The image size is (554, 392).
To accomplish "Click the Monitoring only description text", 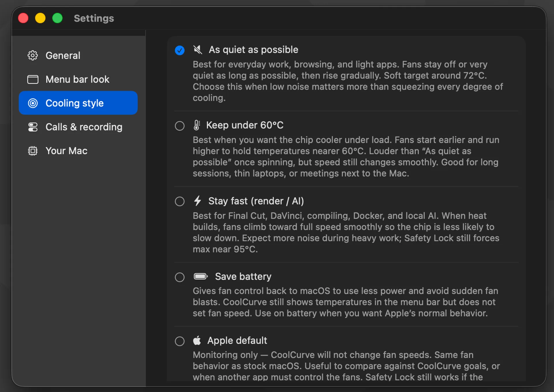I will pyautogui.click(x=346, y=366).
